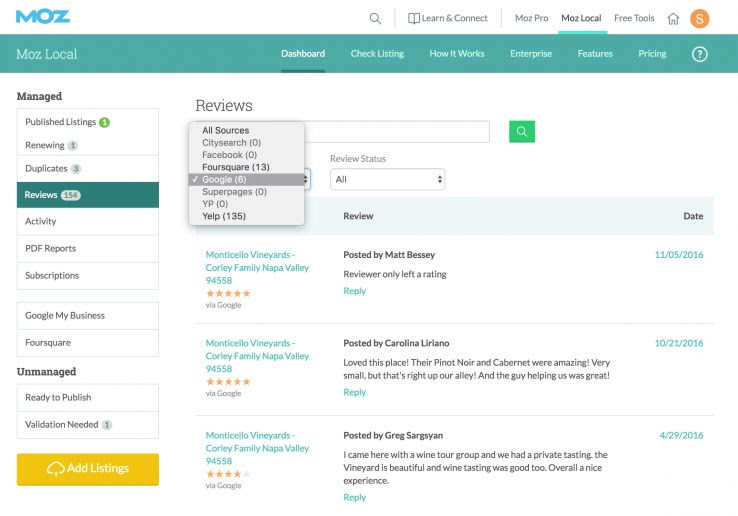Reply to Carolina Liriano's review
This screenshot has height=516, width=738.
(x=354, y=392)
